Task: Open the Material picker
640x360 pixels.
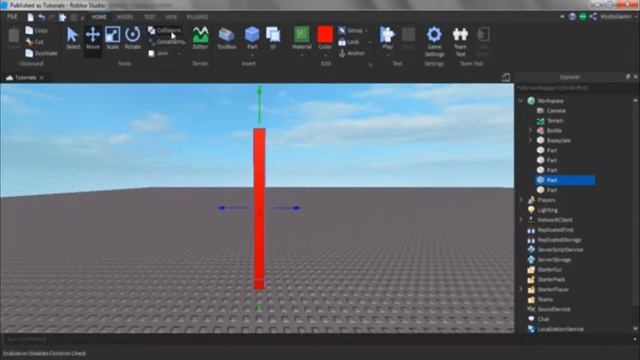Action: coord(302,38)
